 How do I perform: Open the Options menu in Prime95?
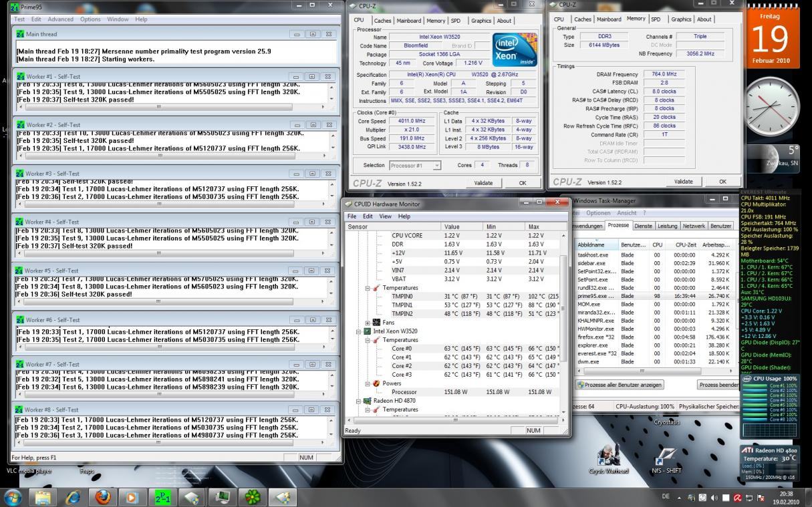pos(90,19)
